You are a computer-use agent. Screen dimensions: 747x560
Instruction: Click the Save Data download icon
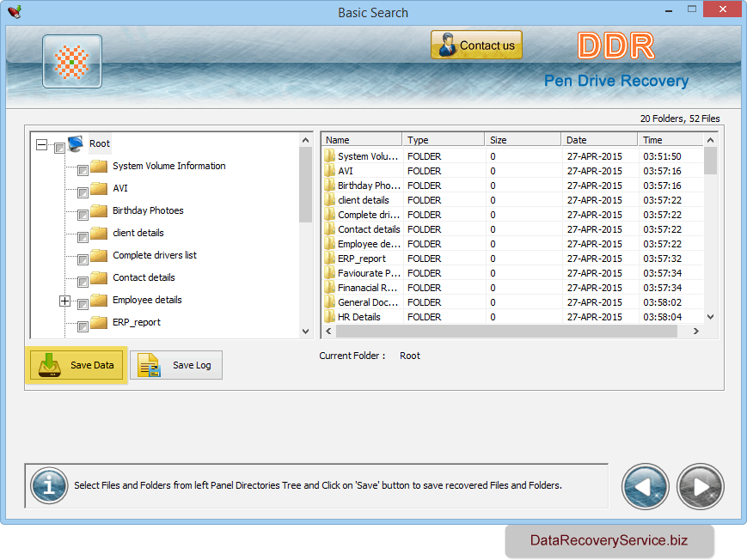(x=50, y=365)
